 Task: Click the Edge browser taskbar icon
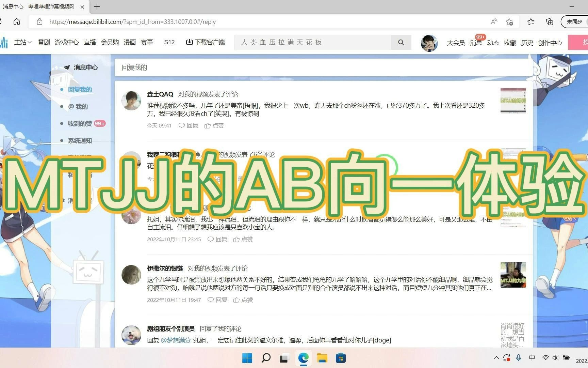click(x=303, y=358)
